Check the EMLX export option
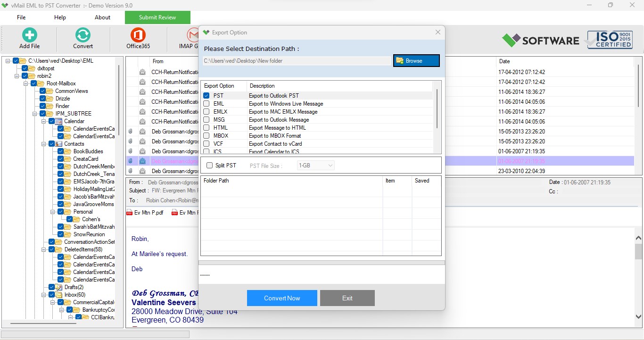The height and width of the screenshot is (340, 644). (x=206, y=112)
